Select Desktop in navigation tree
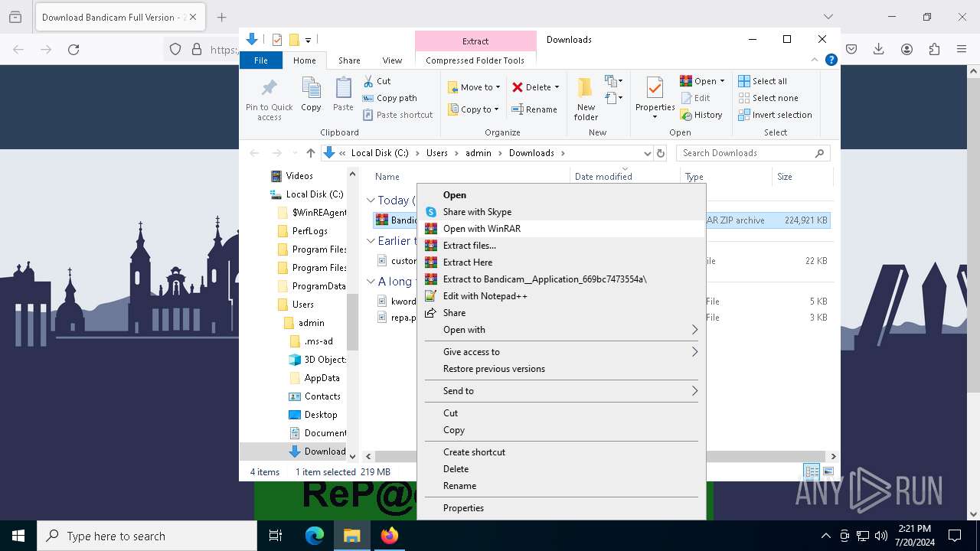This screenshot has height=551, width=980. coord(321,415)
